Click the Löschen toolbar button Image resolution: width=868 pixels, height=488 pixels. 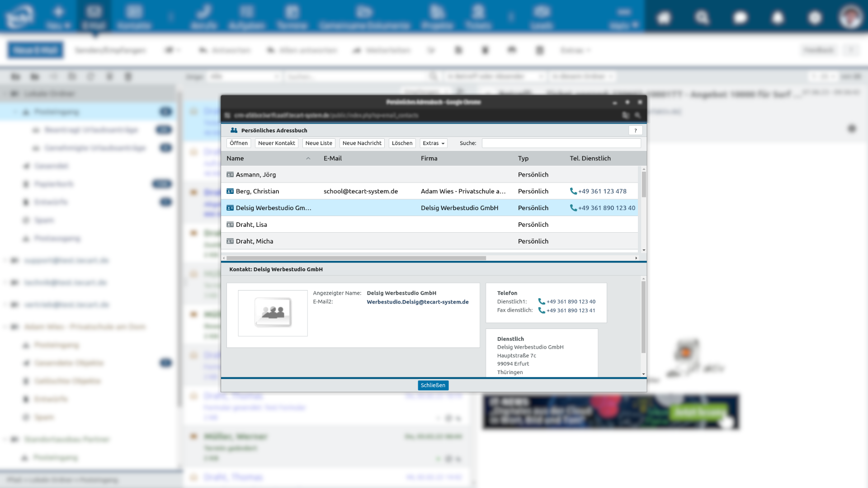(402, 143)
